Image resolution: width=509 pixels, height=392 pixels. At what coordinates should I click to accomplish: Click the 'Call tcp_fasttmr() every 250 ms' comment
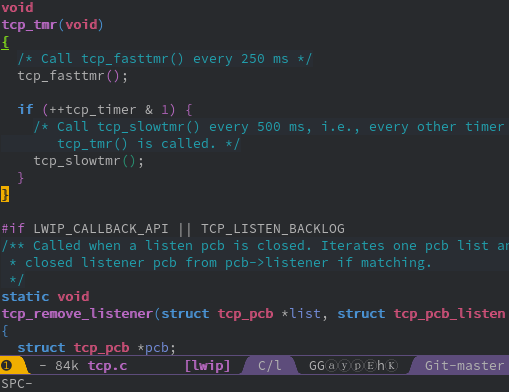tap(165, 59)
